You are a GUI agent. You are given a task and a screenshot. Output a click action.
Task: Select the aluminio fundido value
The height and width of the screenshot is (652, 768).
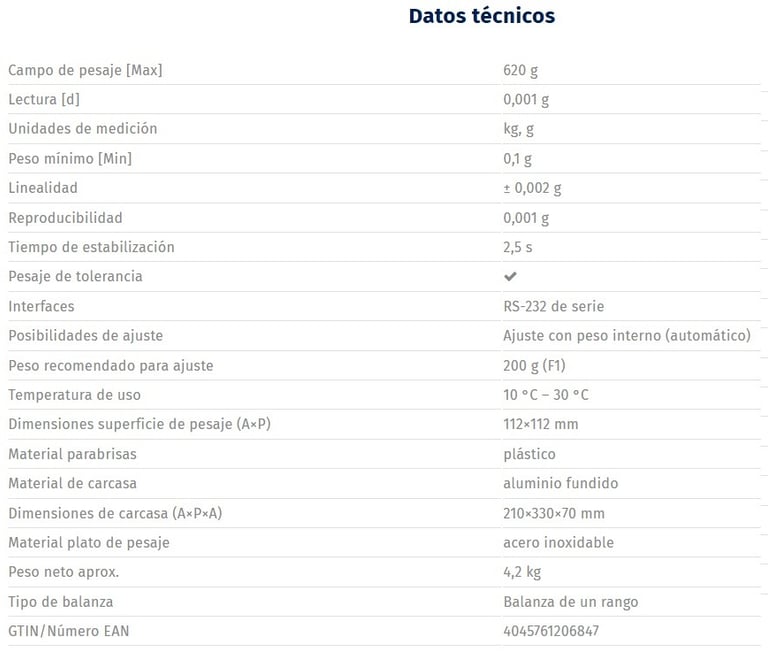click(x=560, y=483)
